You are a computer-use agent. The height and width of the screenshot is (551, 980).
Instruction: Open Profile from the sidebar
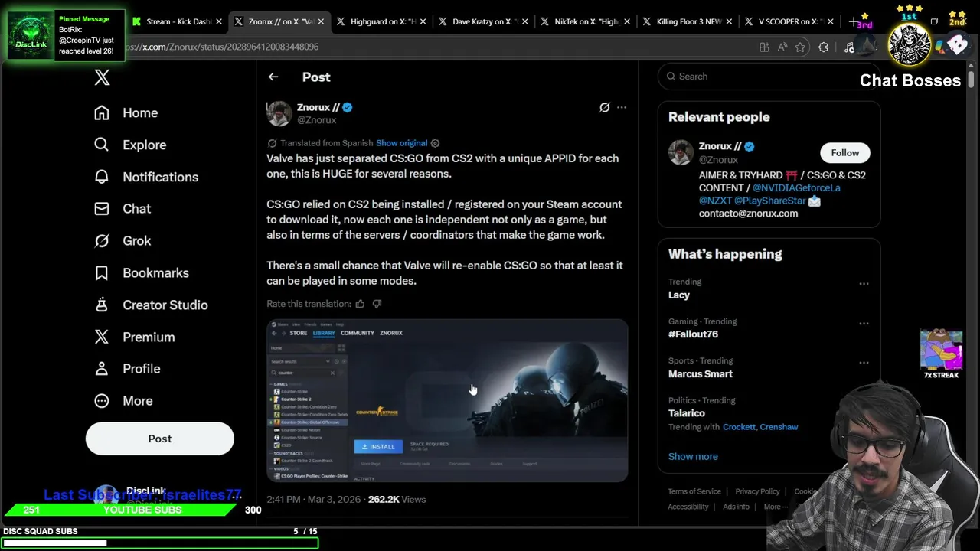[126, 369]
